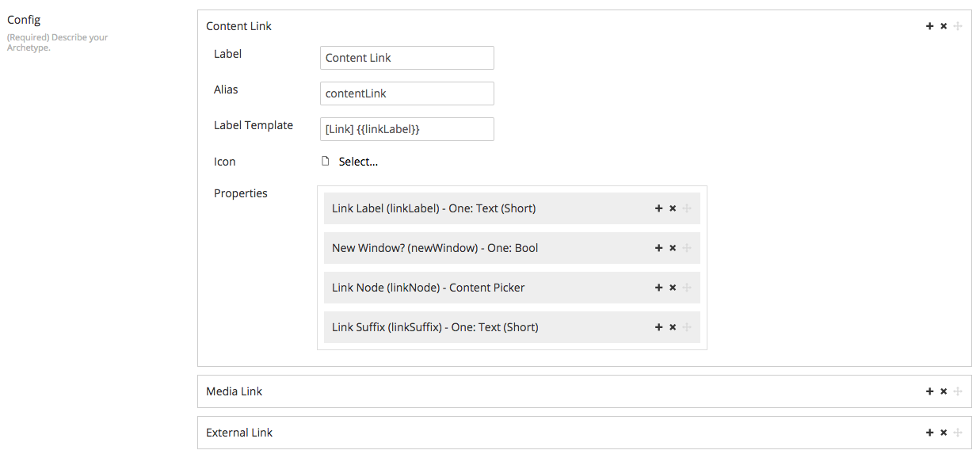980x454 pixels.
Task: Focus the Label text field
Action: [407, 58]
